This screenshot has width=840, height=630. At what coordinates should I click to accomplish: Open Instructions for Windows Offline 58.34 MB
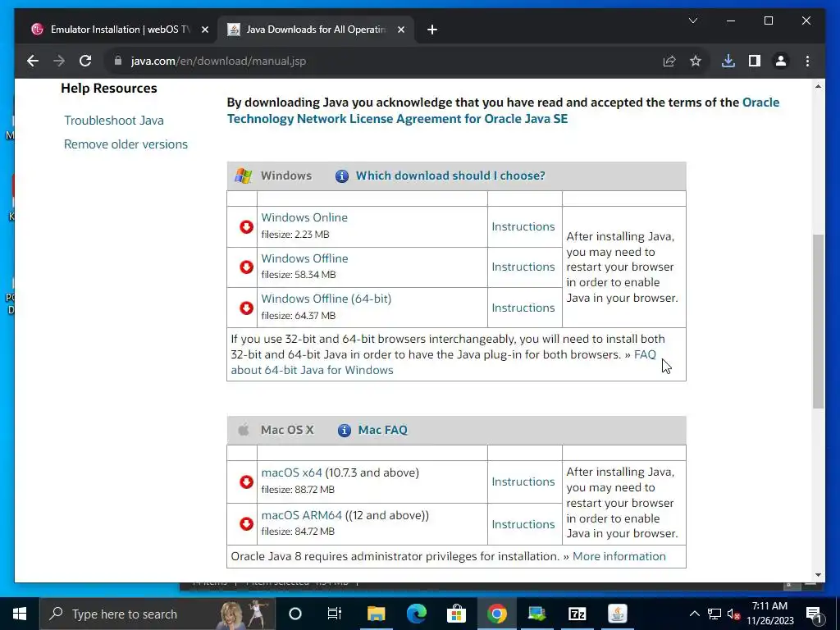coord(523,267)
